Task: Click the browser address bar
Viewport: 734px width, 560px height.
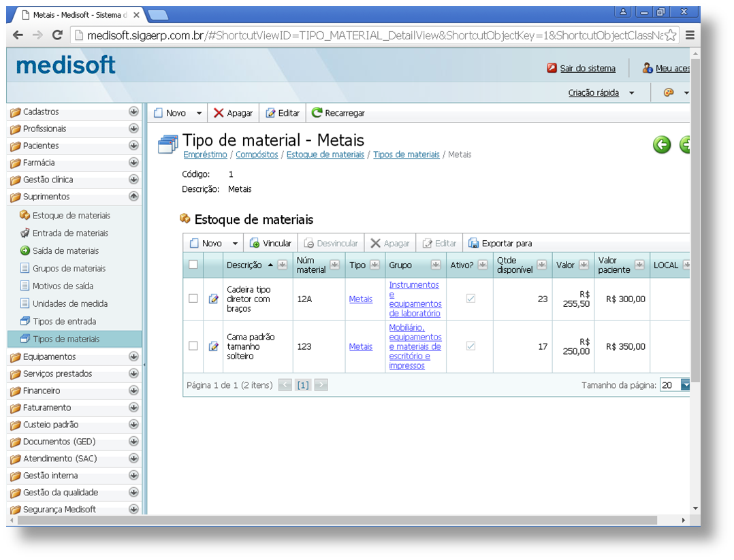Action: coord(374,35)
